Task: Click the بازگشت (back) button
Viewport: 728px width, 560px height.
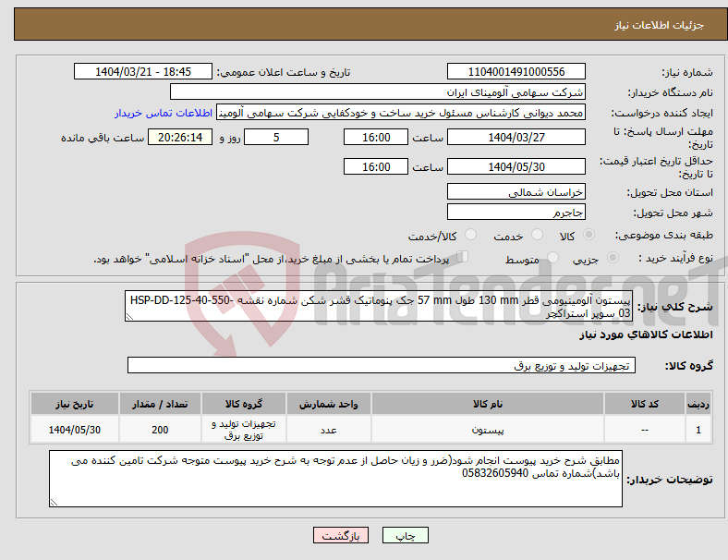Action: pyautogui.click(x=341, y=535)
